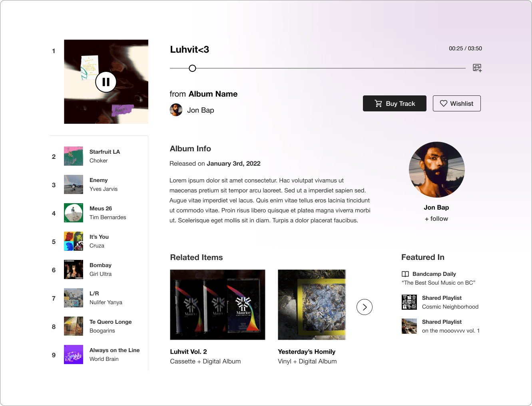Screen dimensions: 532x406
Task: Open the Luhvit Vol. 2 cassette item
Action: click(217, 305)
